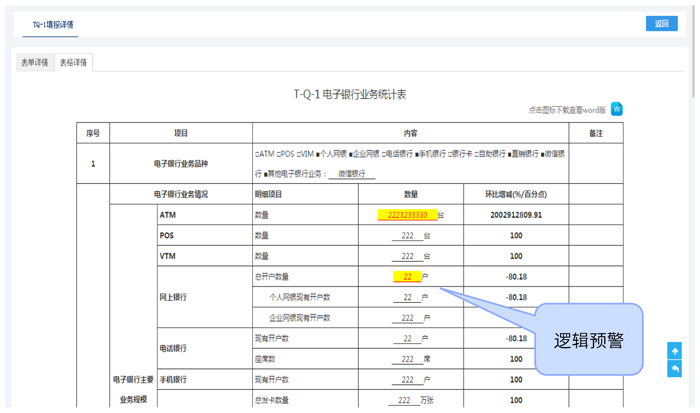Click the highlighted 总开户数量 field showing 22
The image size is (700, 413).
pyautogui.click(x=407, y=277)
